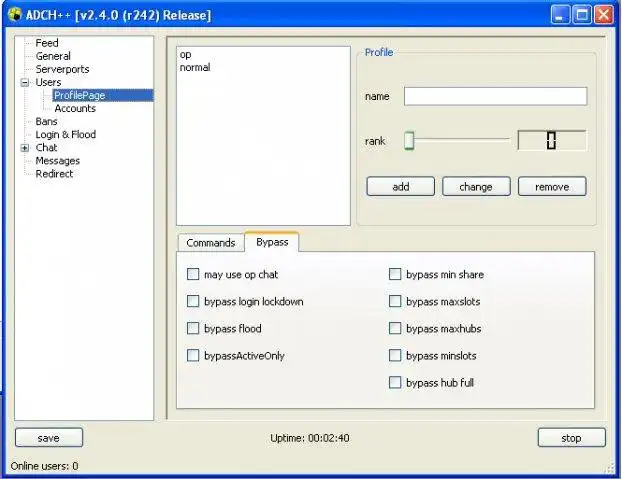Select the op profile in list

185,55
